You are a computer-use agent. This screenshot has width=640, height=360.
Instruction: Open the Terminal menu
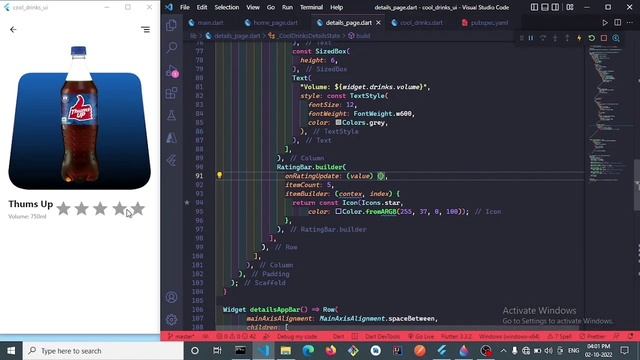tap(311, 7)
